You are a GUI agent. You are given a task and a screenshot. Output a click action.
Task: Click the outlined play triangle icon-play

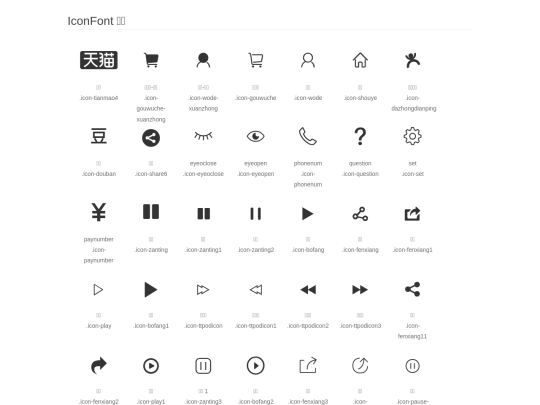click(98, 290)
